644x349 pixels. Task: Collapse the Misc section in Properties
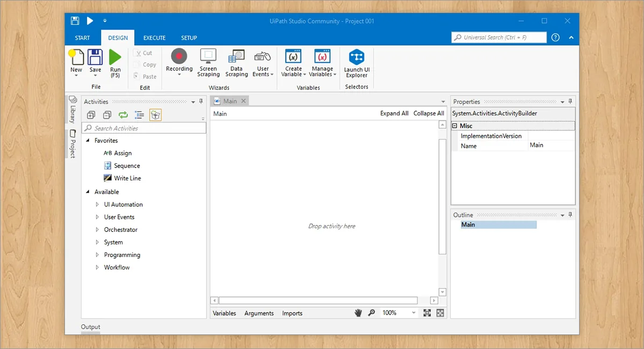point(455,126)
